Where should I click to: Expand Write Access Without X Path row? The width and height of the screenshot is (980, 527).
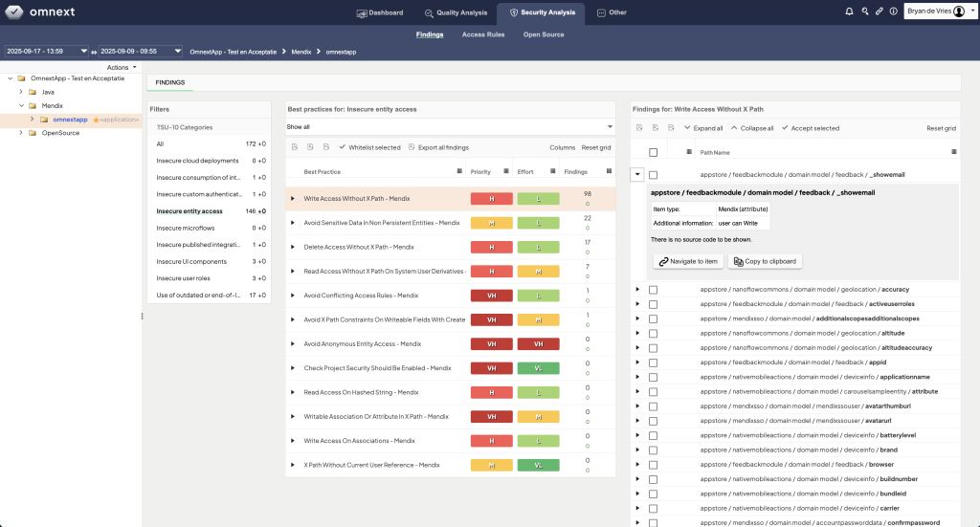tap(293, 199)
